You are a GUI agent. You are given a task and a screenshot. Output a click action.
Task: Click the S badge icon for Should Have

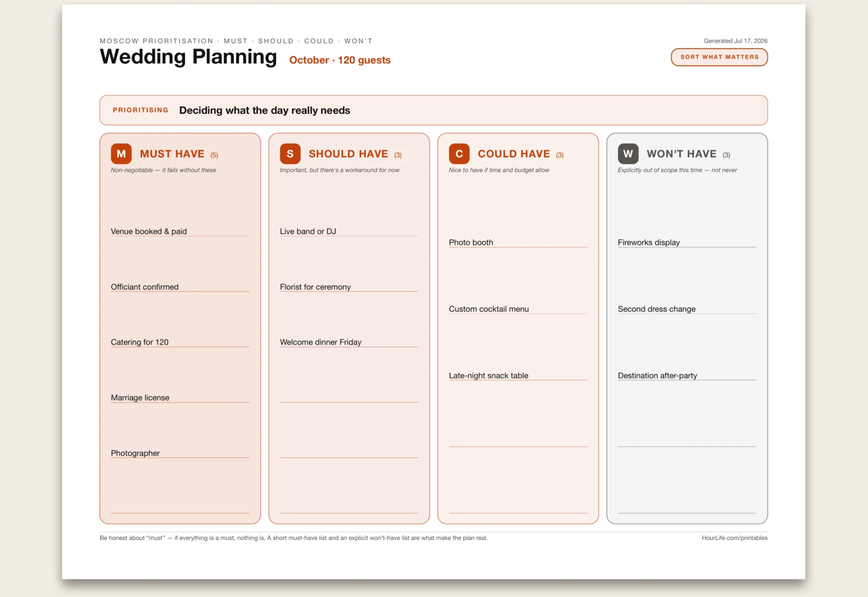(x=290, y=154)
